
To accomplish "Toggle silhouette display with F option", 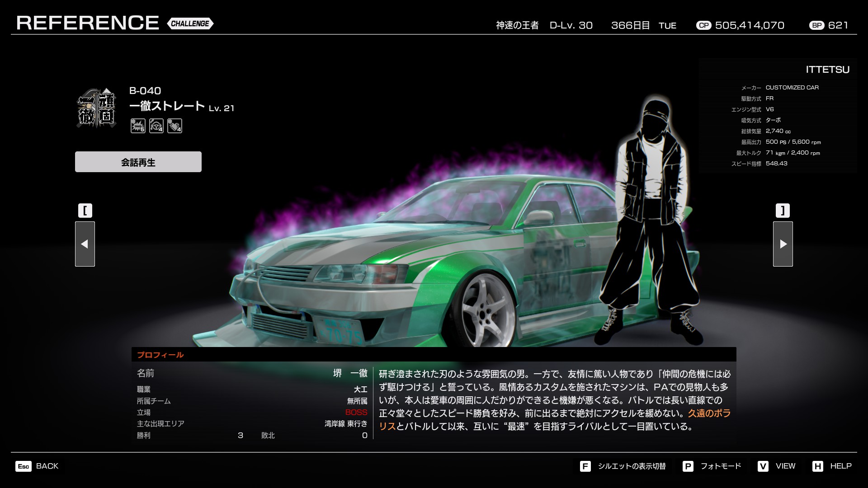I will click(x=623, y=466).
